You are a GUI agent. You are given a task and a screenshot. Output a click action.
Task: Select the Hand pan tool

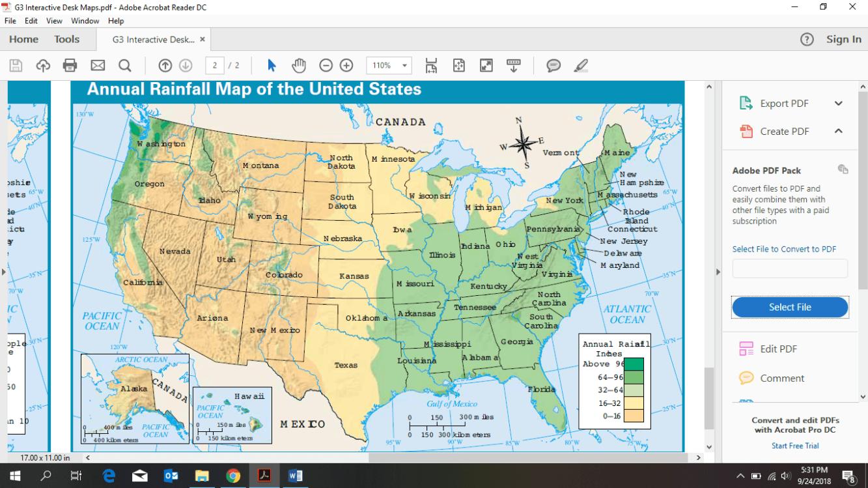299,65
